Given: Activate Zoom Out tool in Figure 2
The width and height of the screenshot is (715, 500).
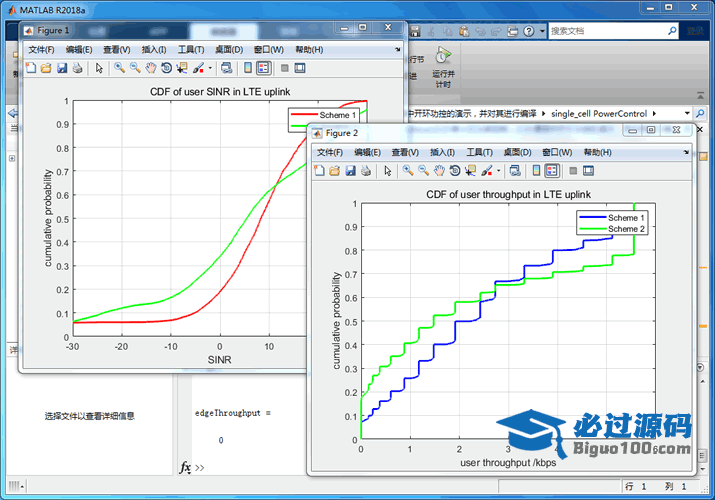Looking at the screenshot, I should coord(423,171).
